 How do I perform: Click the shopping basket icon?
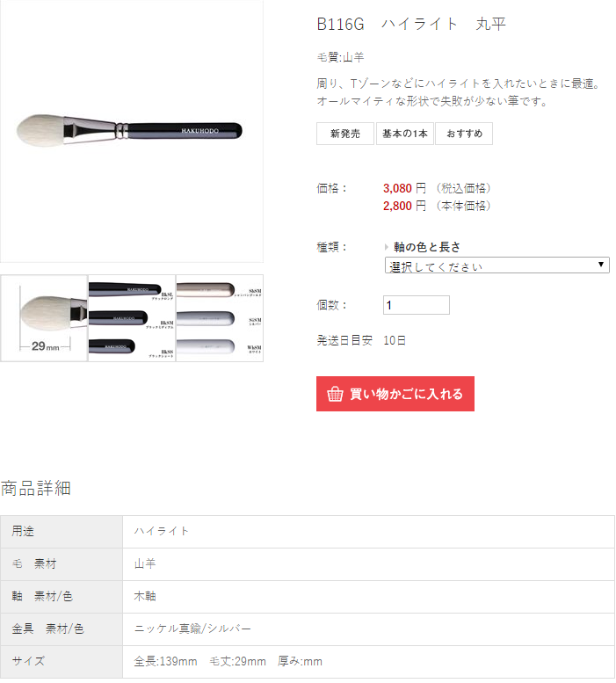(x=335, y=394)
